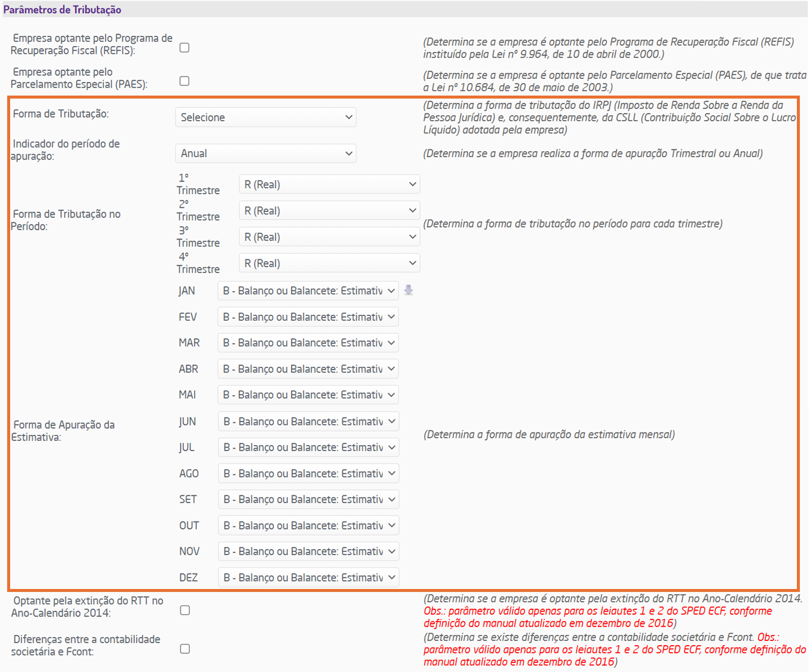Click the 'DEZ' month label
The height and width of the screenshot is (672, 810).
point(188,578)
